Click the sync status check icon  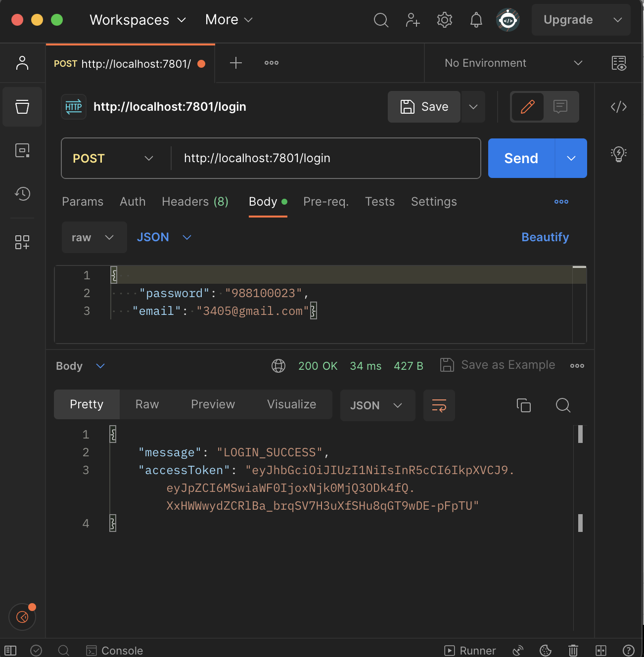pos(36,651)
